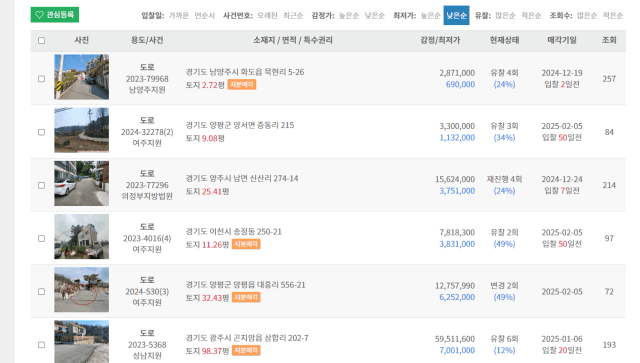Click the 지분매각 badge on the 남양주시 listing
Image resolution: width=640 pixels, height=363 pixels.
pyautogui.click(x=242, y=85)
